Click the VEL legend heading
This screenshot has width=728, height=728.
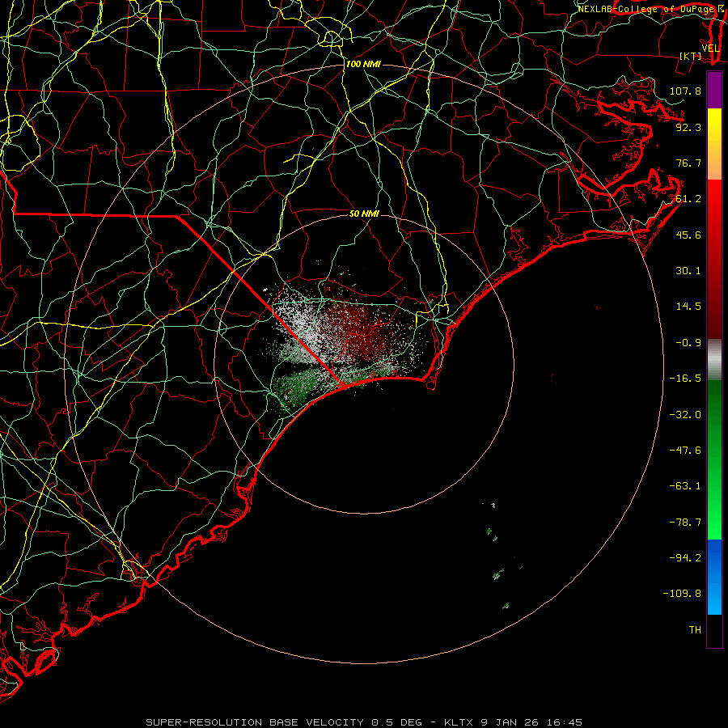tap(710, 49)
